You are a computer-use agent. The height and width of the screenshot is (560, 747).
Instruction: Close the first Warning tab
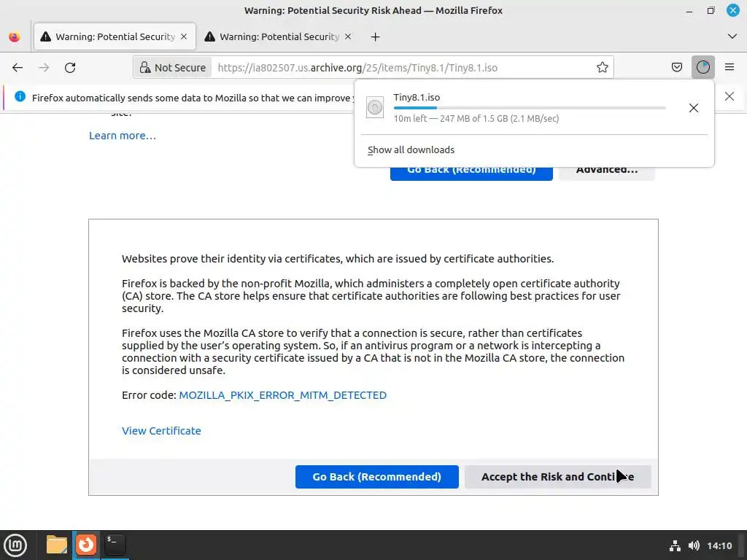(184, 36)
